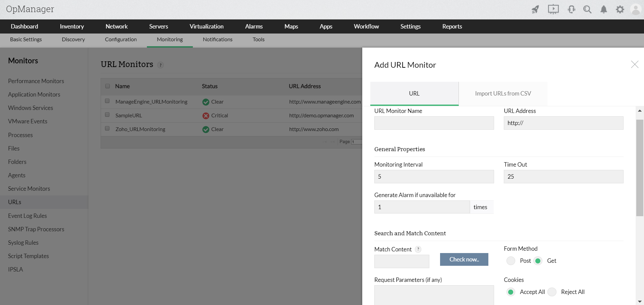Choose Reject All cookies option
The height and width of the screenshot is (305, 644).
click(552, 292)
